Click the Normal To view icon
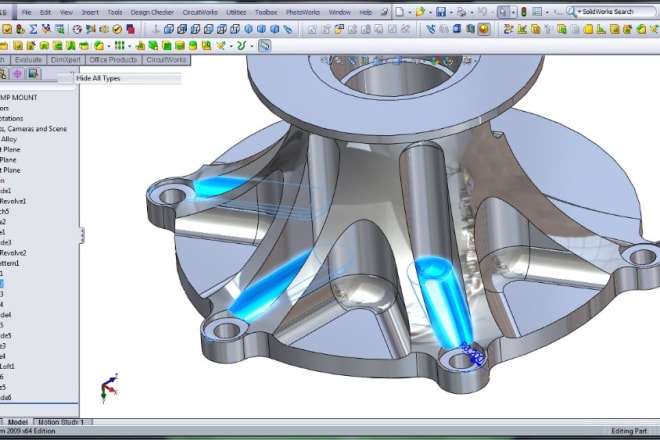This screenshot has width=660, height=440. click(156, 29)
